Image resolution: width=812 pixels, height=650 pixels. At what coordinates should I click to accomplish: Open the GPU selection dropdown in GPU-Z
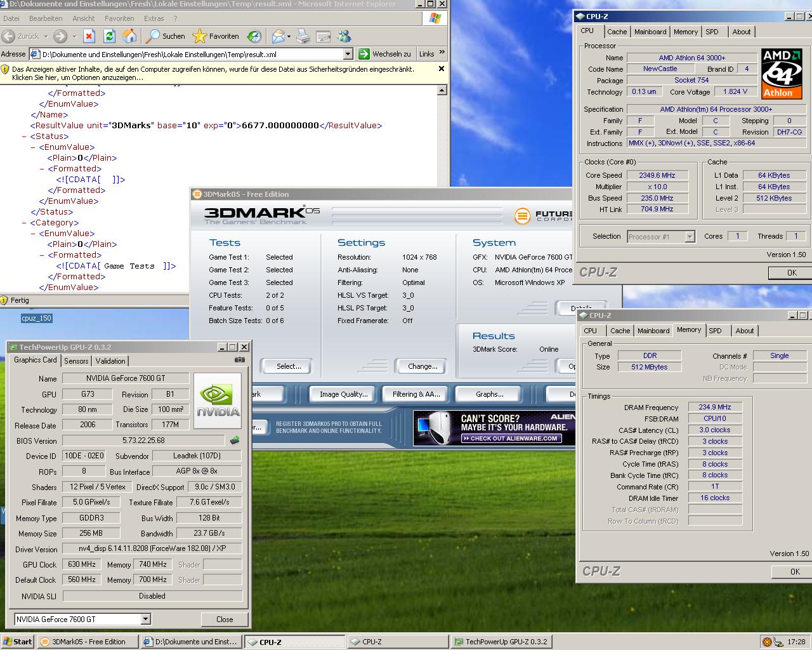(x=146, y=619)
